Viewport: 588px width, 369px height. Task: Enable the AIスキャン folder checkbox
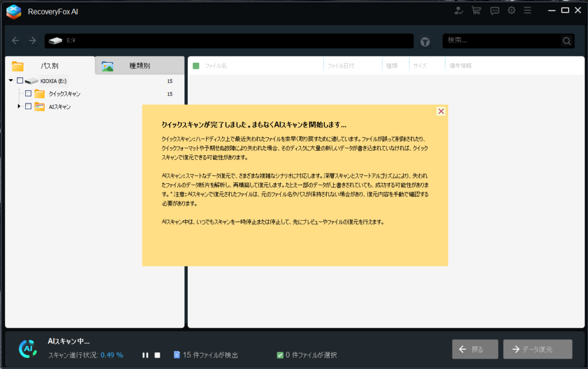28,106
